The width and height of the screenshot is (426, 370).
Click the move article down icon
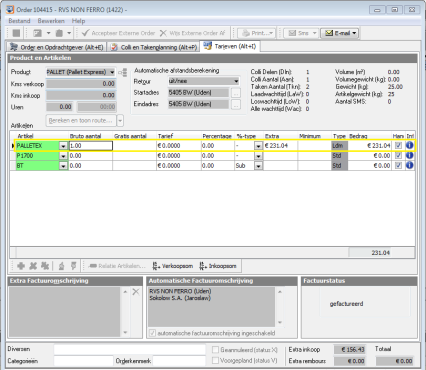pyautogui.click(x=74, y=266)
